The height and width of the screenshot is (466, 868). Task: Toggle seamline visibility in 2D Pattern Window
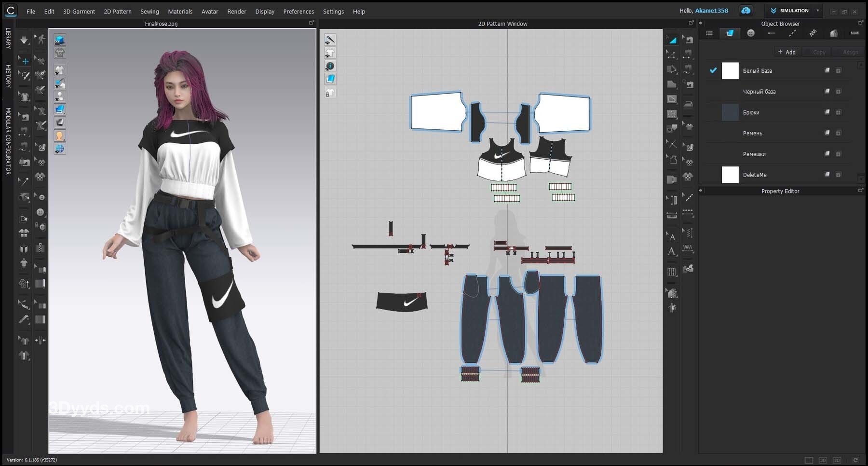[330, 40]
